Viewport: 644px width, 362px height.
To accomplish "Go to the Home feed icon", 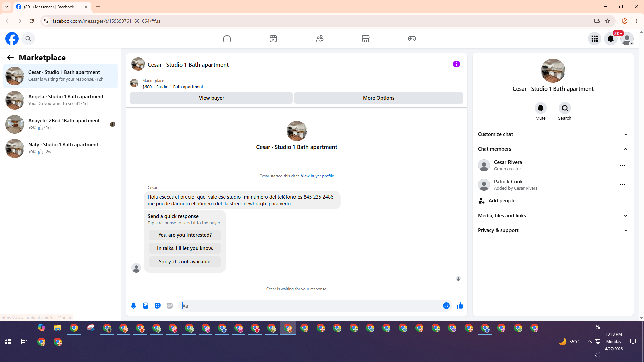I will click(227, 39).
